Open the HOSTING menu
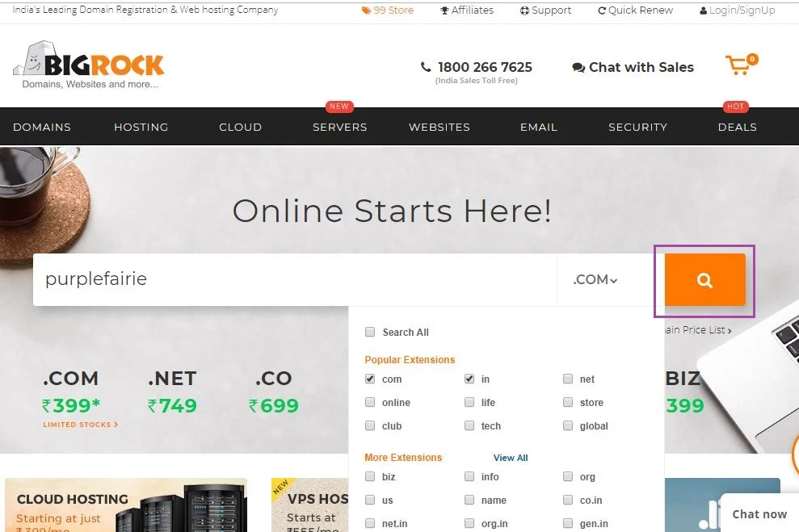 (x=141, y=128)
